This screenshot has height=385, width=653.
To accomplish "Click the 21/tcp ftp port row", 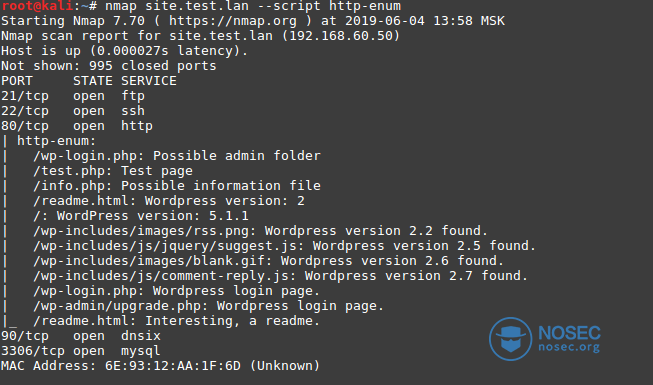I will pos(73,96).
